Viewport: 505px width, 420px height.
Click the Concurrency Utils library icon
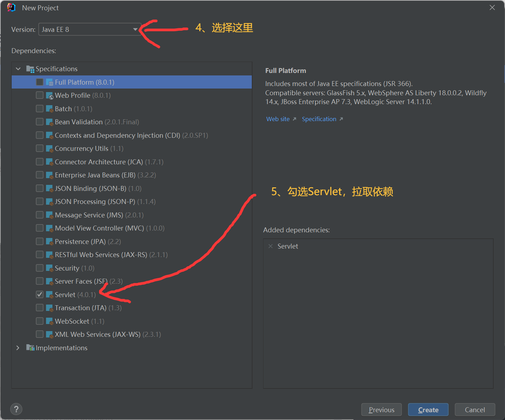(50, 149)
